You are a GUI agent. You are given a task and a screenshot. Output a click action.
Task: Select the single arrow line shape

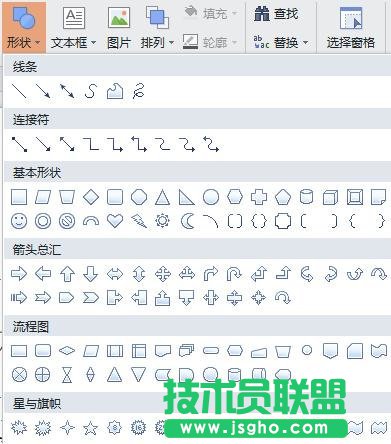(x=43, y=91)
